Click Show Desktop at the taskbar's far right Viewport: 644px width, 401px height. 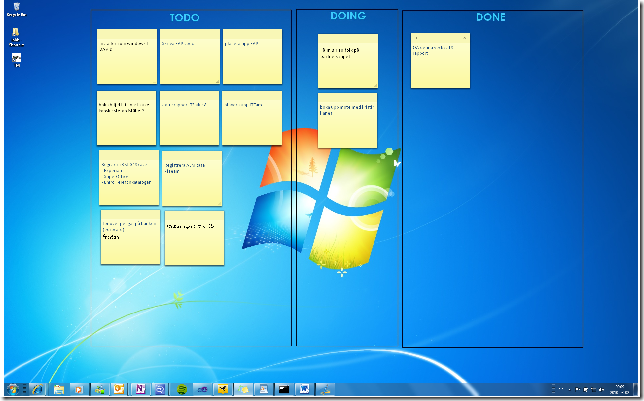(x=636, y=388)
